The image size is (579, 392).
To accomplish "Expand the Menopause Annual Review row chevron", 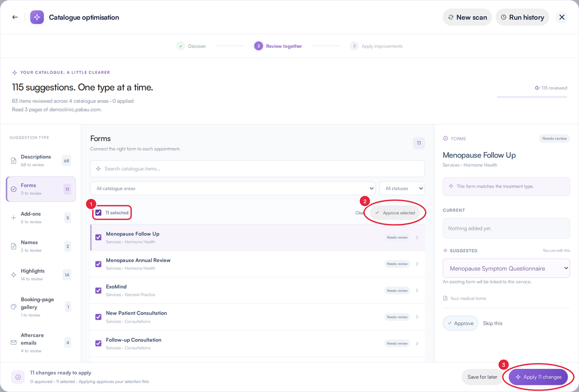I will (x=417, y=264).
